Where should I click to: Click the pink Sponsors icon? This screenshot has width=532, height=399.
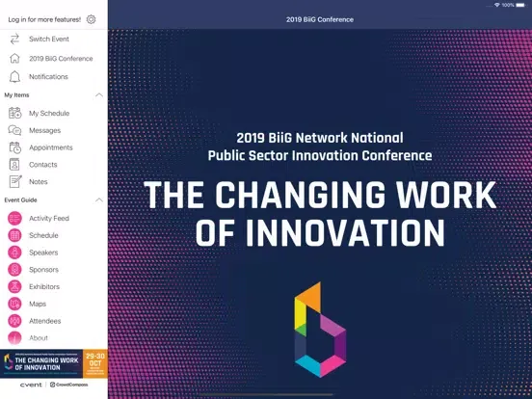click(14, 270)
